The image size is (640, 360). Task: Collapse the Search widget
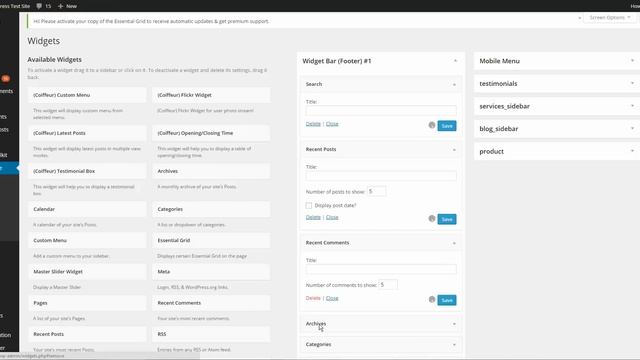(454, 84)
